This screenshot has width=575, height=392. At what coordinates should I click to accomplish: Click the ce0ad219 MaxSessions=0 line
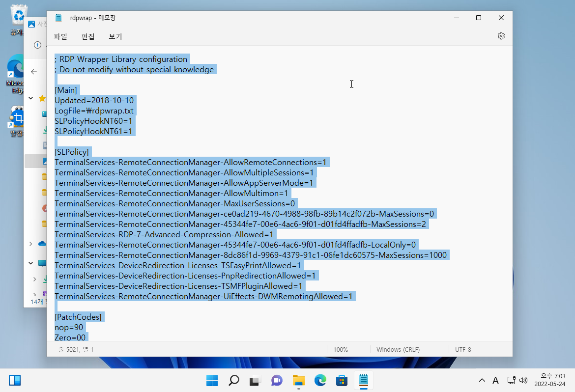click(x=244, y=214)
